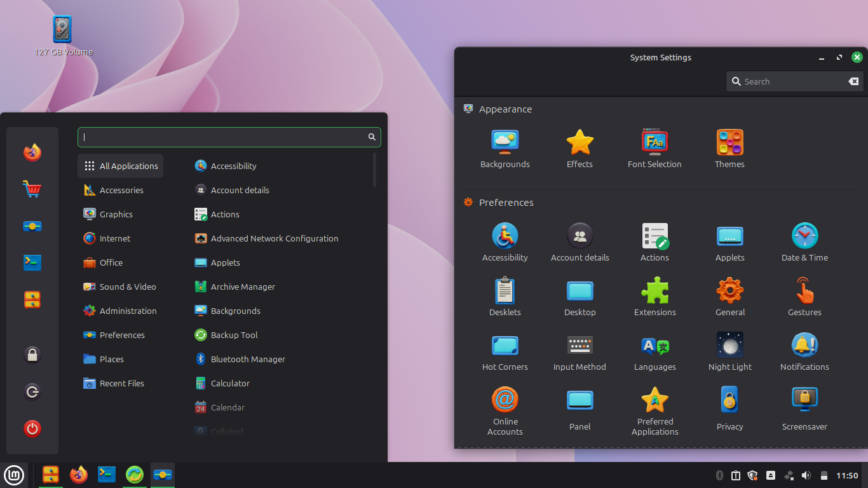This screenshot has height=488, width=868.
Task: Open Font Selection settings
Action: [654, 149]
